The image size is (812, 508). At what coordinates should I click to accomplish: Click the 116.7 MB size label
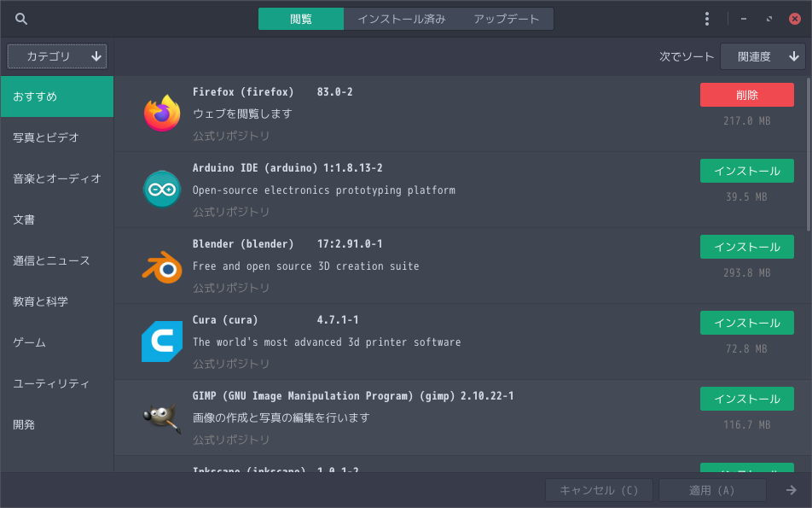point(747,424)
